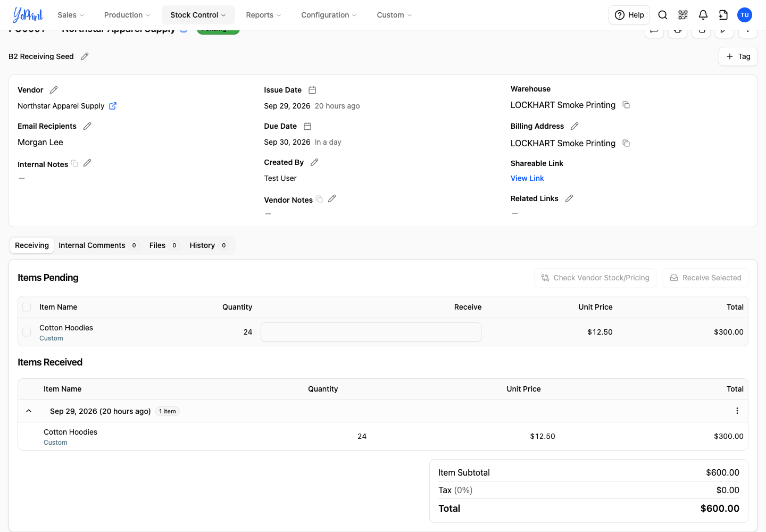Open the shareable View Link
Screen dimensions: 766x532
point(527,178)
